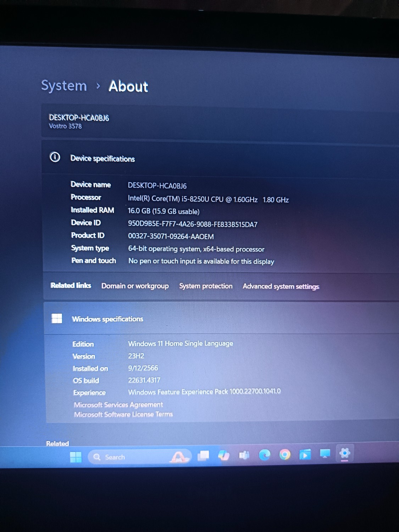Click the Device specifications info icon
The height and width of the screenshot is (532, 399).
pyautogui.click(x=55, y=157)
